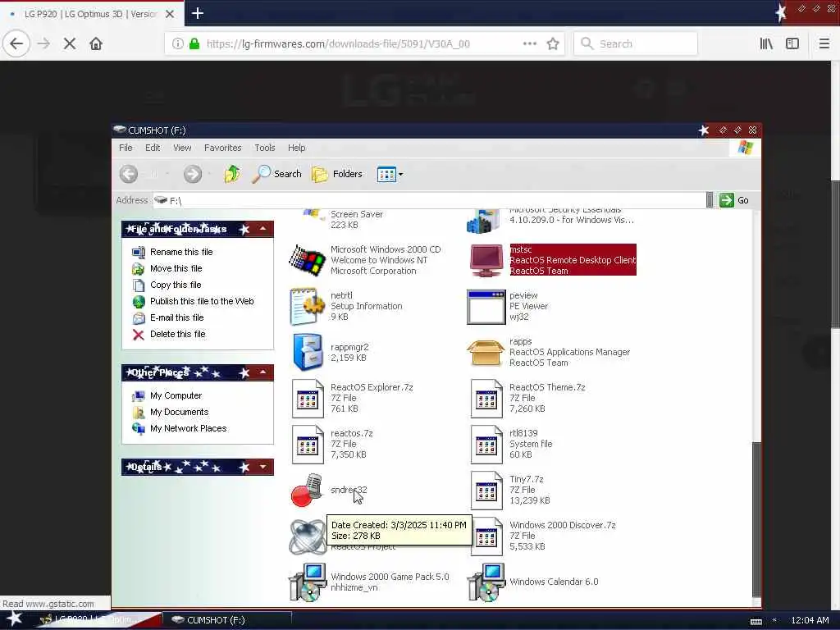This screenshot has height=630, width=840.
Task: Click Publish this file to the Web
Action: [x=202, y=301]
